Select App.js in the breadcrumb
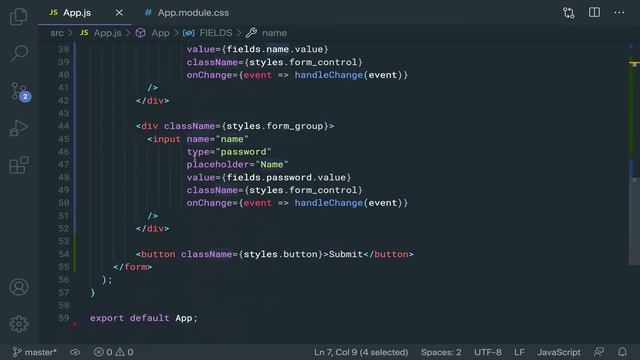640x360 pixels. click(107, 33)
